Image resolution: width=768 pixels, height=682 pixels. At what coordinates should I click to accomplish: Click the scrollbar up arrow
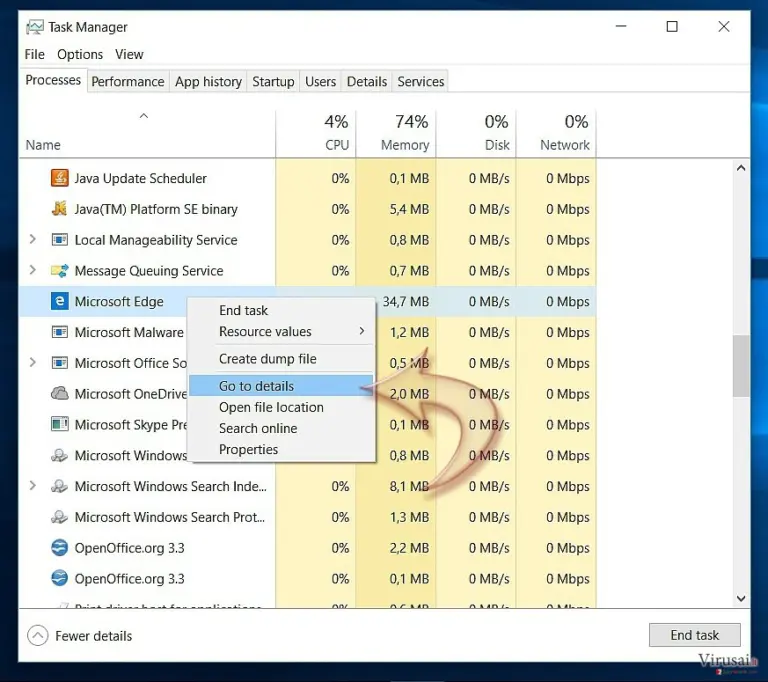[x=741, y=168]
